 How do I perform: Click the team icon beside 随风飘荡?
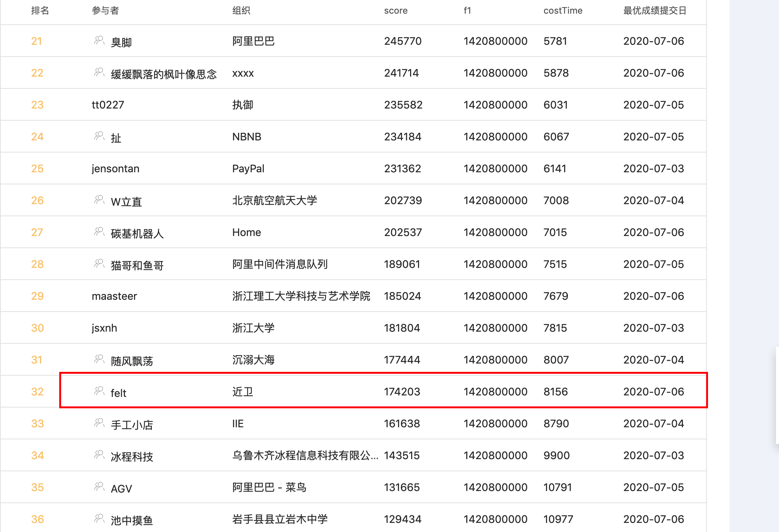pos(99,359)
